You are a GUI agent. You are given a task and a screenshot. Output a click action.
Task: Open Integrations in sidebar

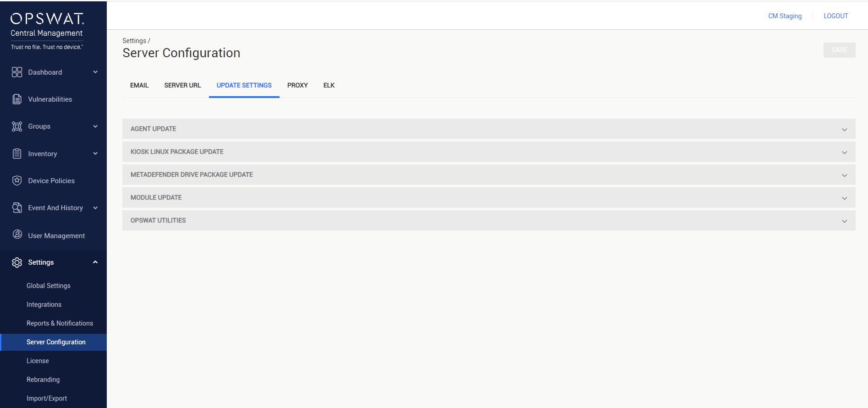pyautogui.click(x=44, y=305)
